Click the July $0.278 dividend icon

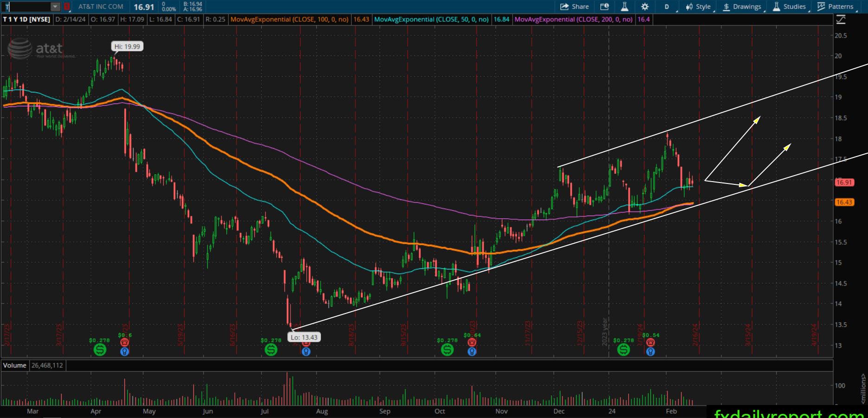point(271,350)
